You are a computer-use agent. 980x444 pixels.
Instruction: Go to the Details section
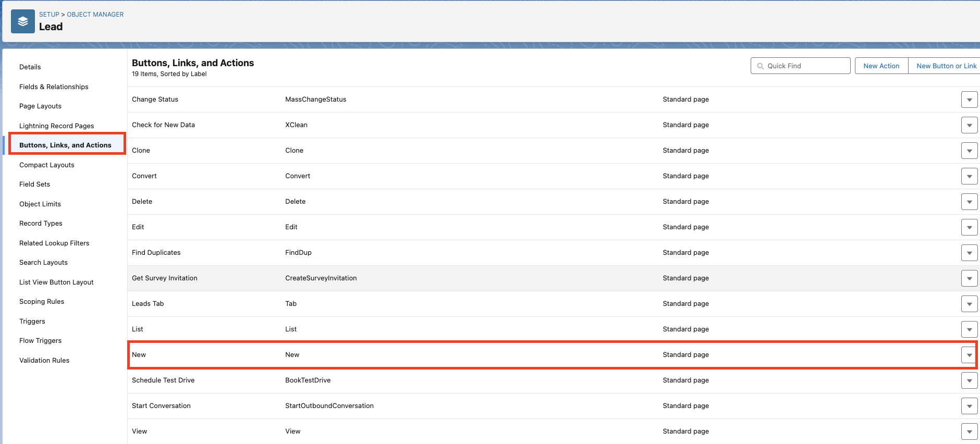(x=30, y=67)
